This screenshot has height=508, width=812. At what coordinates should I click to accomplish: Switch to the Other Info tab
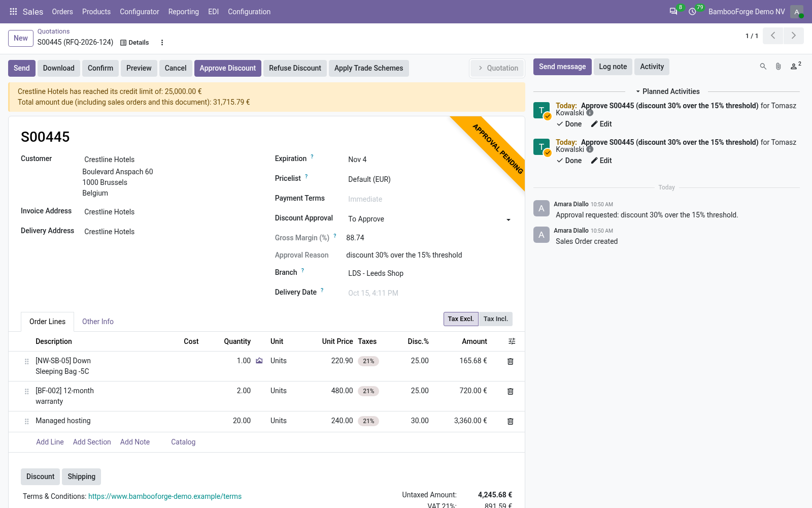click(x=98, y=322)
